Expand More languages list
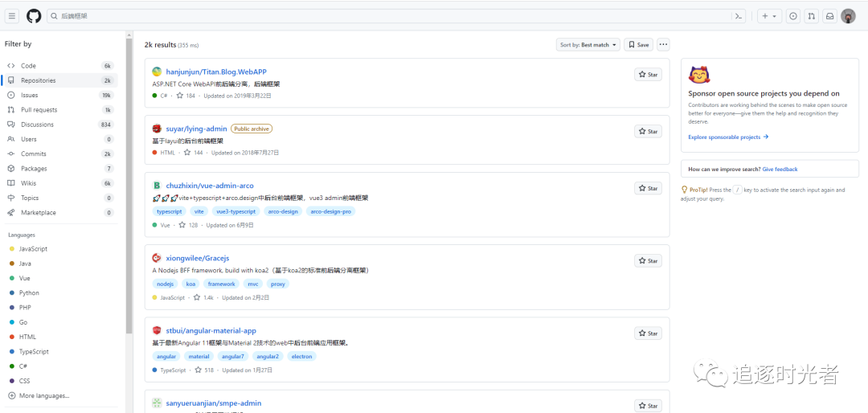This screenshot has width=868, height=413. 39,396
